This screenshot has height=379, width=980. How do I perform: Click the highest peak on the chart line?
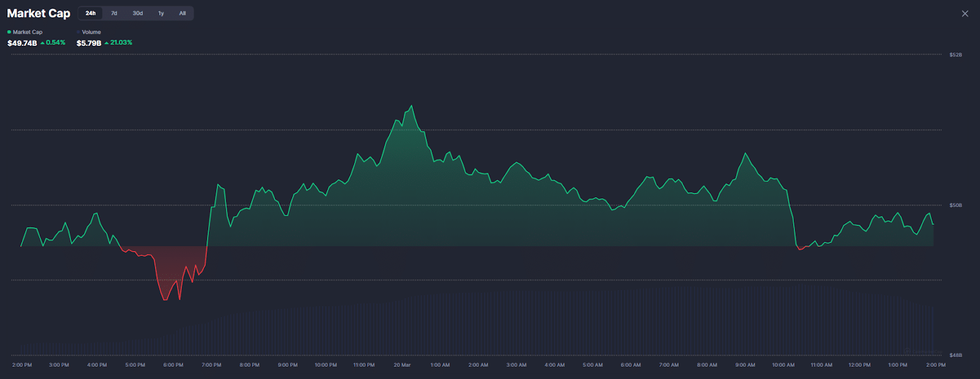(x=412, y=106)
